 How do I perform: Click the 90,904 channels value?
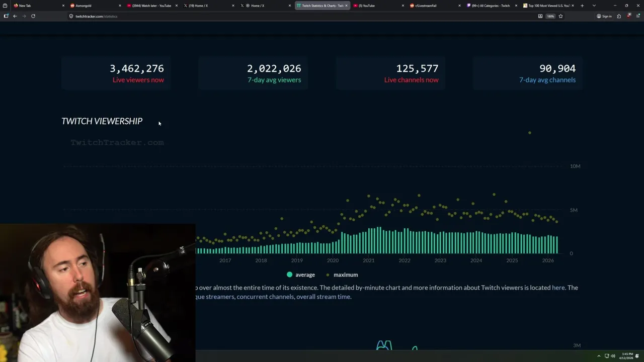557,68
